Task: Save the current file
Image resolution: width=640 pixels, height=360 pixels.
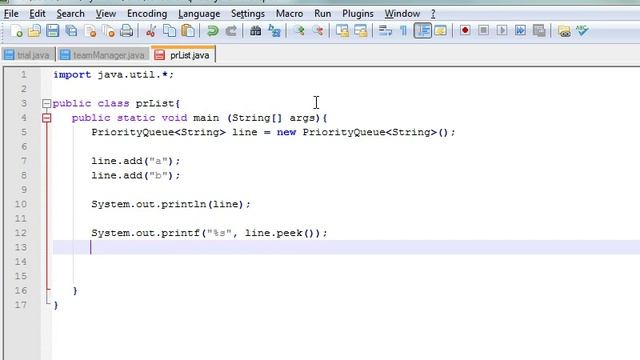Action: tap(53, 31)
